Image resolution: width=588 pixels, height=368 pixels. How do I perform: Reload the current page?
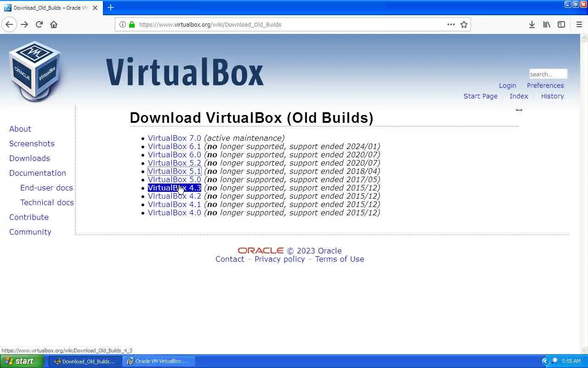(x=39, y=24)
